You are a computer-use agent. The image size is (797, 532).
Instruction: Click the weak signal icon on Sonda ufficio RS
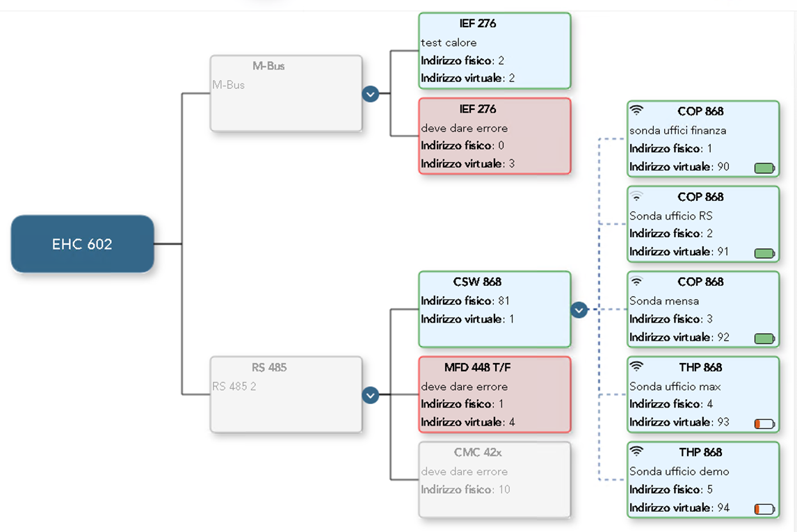(x=636, y=197)
